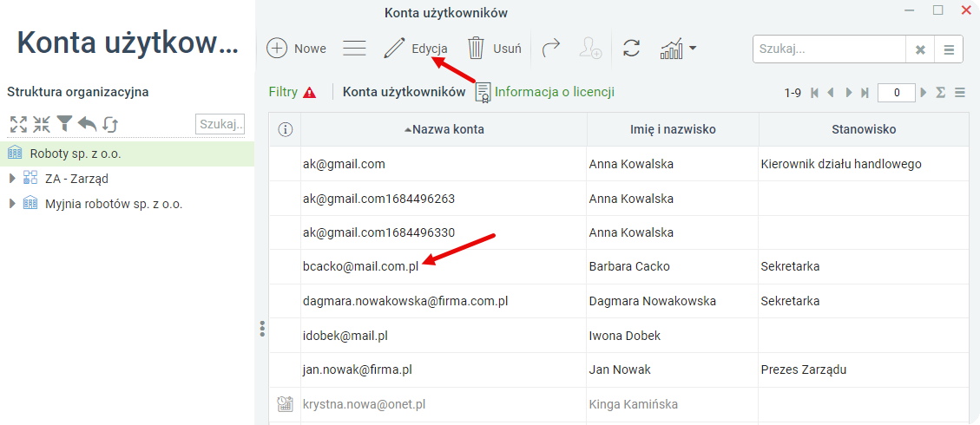Screen dimensions: 980x425
Task: Select jan.nowak@firma.pl account
Action: (x=357, y=369)
